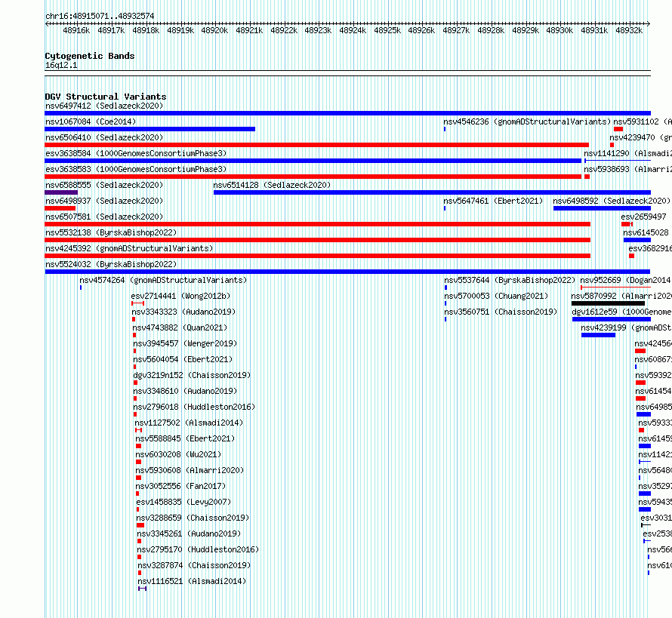The height and width of the screenshot is (618, 672).
Task: Open nsv4546236 (gnomADStructuralVariants) variant
Action: (x=527, y=121)
